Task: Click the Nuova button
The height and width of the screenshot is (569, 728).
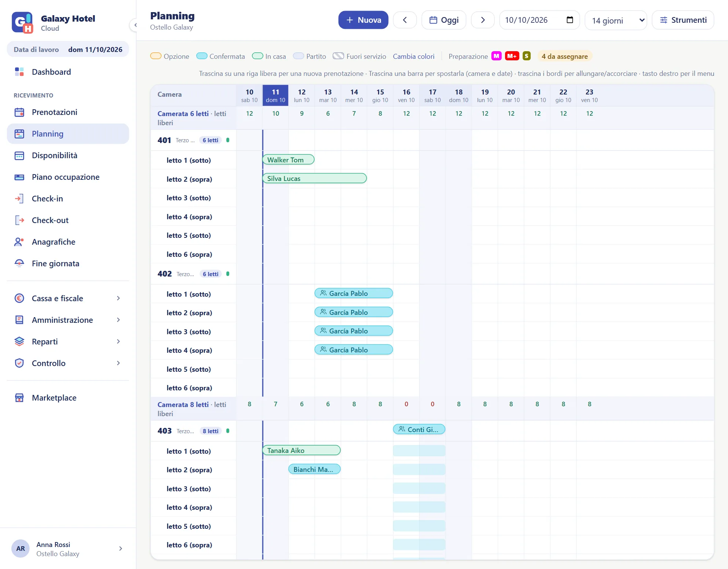Action: 363,20
